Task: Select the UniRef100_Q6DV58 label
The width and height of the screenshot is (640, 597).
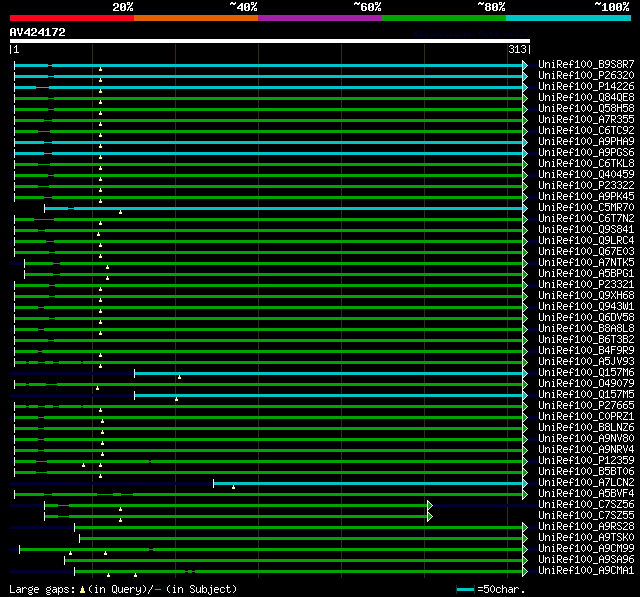Action: point(586,318)
